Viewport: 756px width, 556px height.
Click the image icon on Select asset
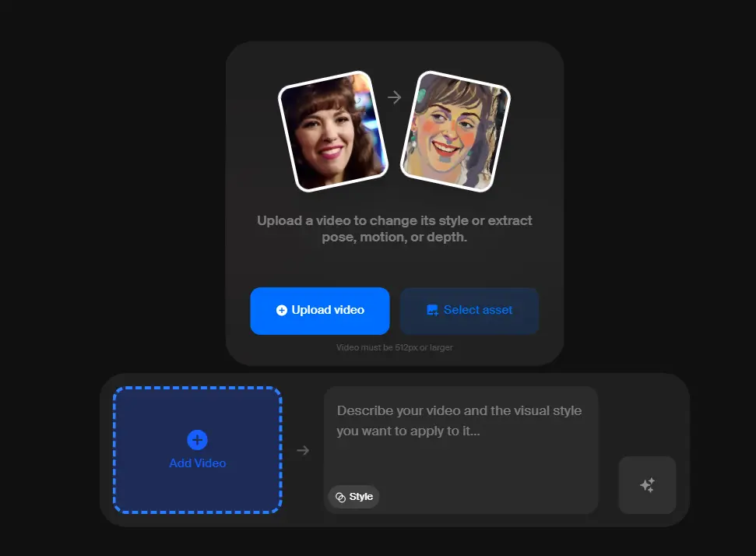point(432,310)
